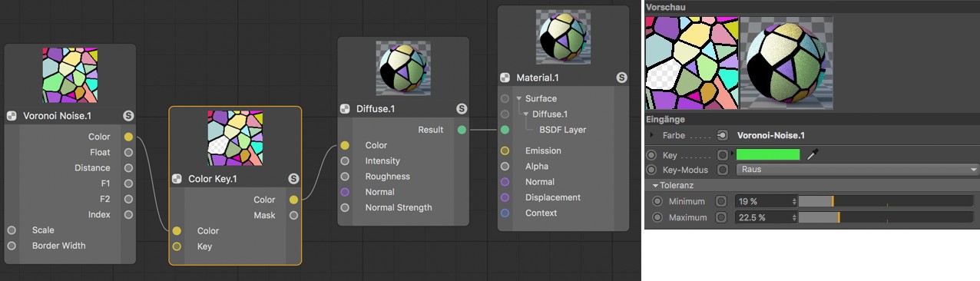Click the node type icon beside Material.1
980x281 pixels.
[x=505, y=78]
